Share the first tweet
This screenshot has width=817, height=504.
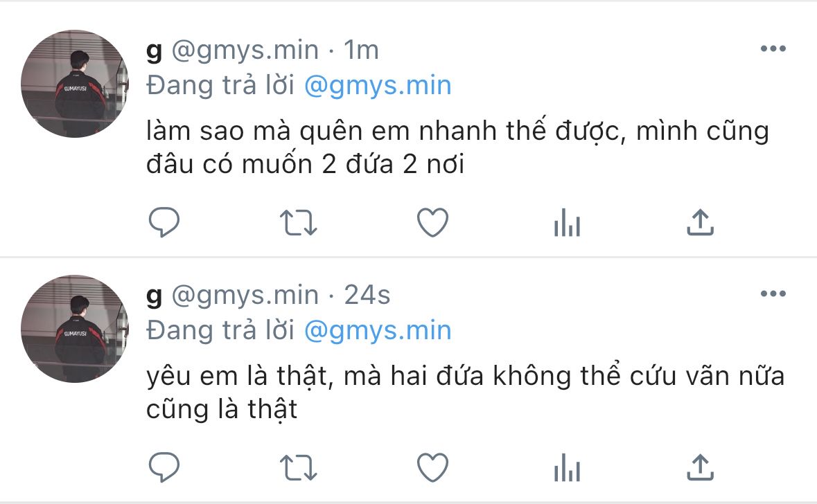tap(701, 222)
